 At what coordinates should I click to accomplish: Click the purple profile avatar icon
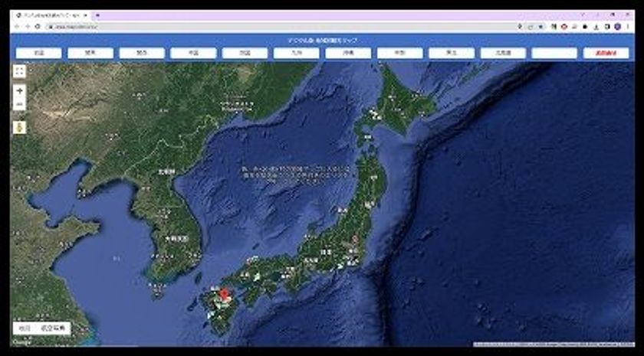click(617, 27)
